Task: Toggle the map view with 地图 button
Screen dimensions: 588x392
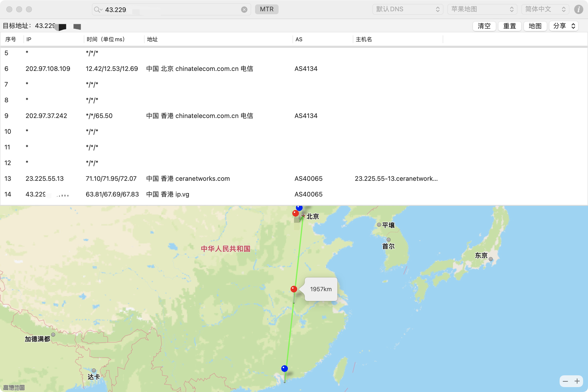Action: pos(535,26)
